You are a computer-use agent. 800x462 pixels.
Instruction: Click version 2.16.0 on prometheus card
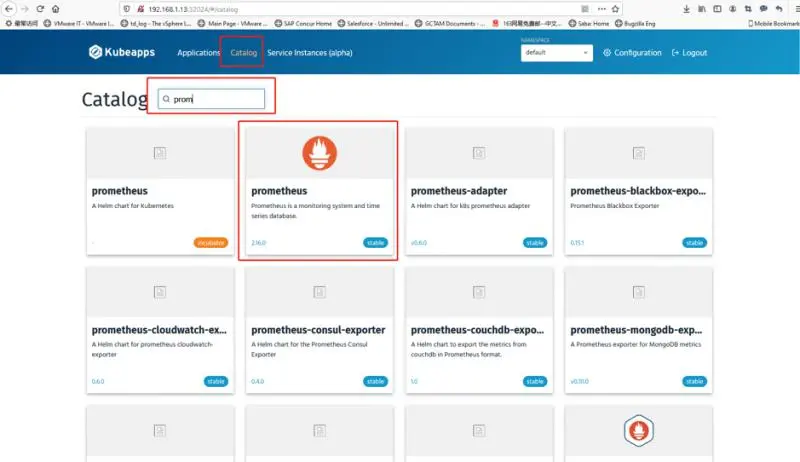(x=259, y=243)
